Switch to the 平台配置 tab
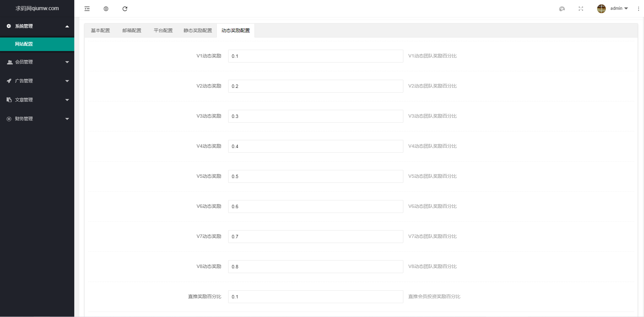Screen dimensions: 644x317 pos(163,30)
